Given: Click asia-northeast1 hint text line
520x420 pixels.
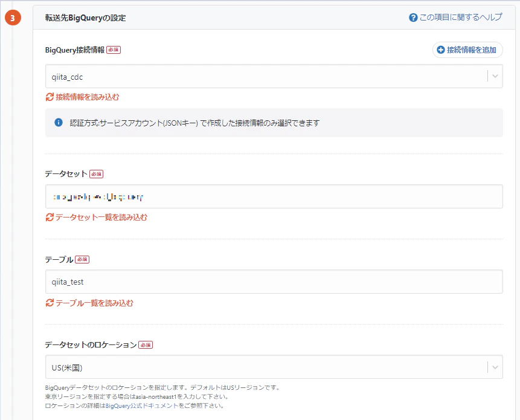Looking at the screenshot, I should coord(136,396).
